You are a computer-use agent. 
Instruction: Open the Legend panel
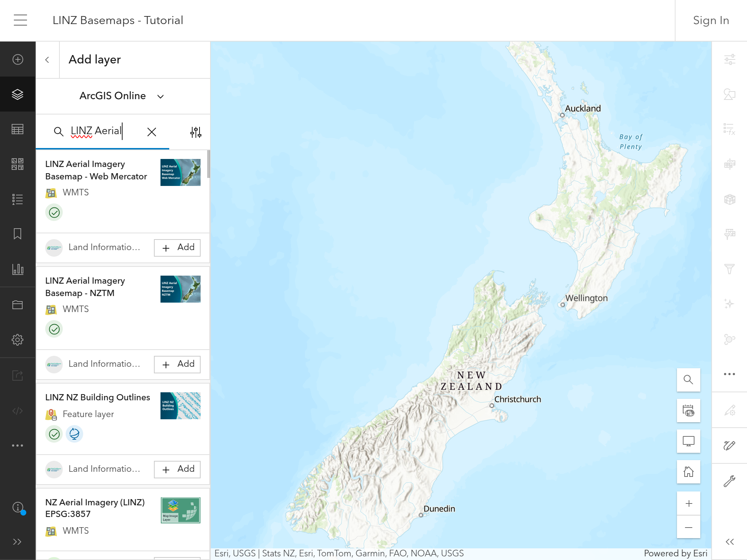(18, 199)
